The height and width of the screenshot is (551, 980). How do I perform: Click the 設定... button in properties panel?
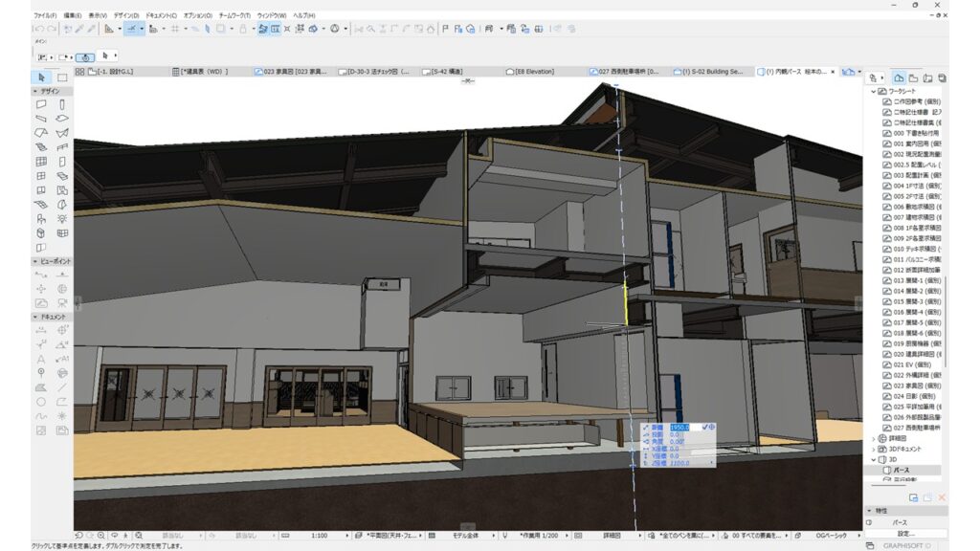pos(904,534)
